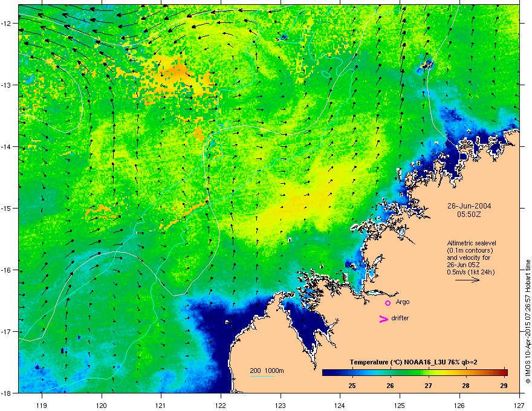Click the -18 latitude axis label
The height and width of the screenshot is (411, 532).
point(7,393)
